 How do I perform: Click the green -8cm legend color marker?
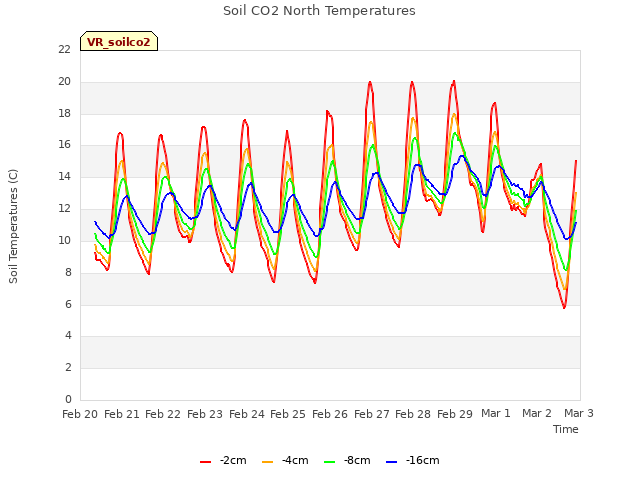(x=329, y=462)
